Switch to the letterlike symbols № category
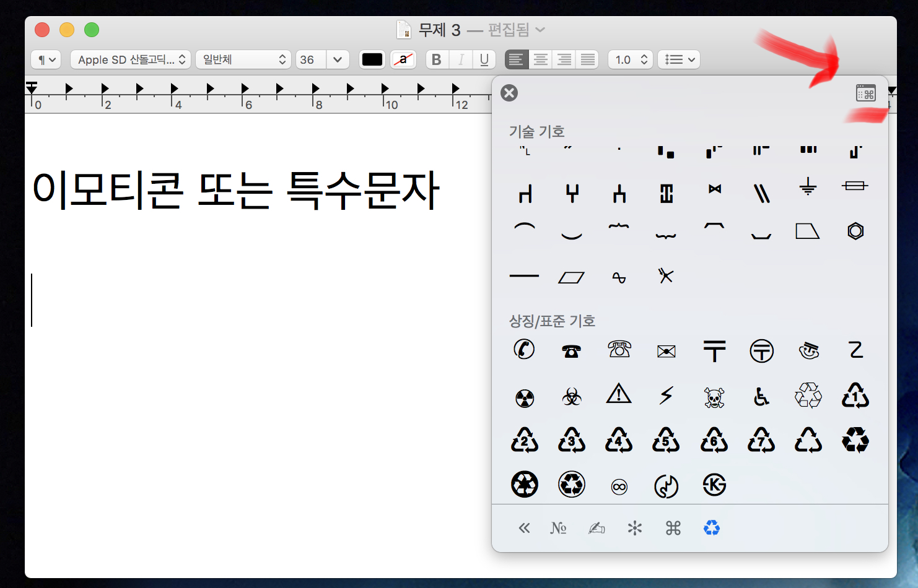Screen dimensions: 918x588 [558, 528]
